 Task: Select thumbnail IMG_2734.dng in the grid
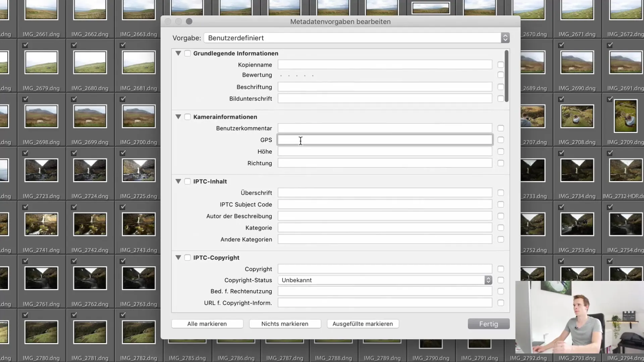tap(577, 170)
